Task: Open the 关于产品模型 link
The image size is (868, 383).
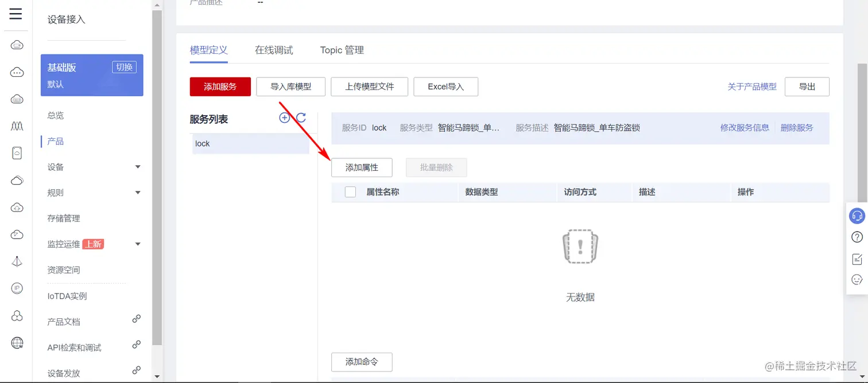Action: [x=752, y=87]
